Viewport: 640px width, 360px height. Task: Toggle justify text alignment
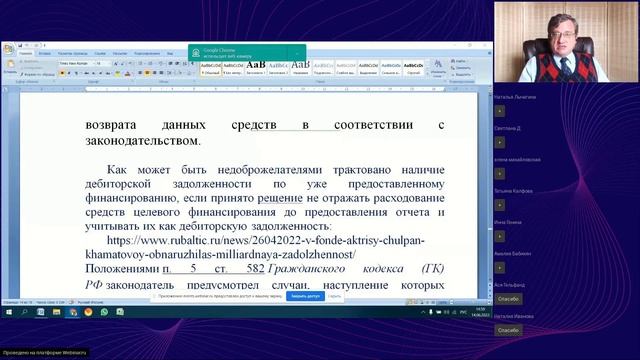[x=162, y=73]
